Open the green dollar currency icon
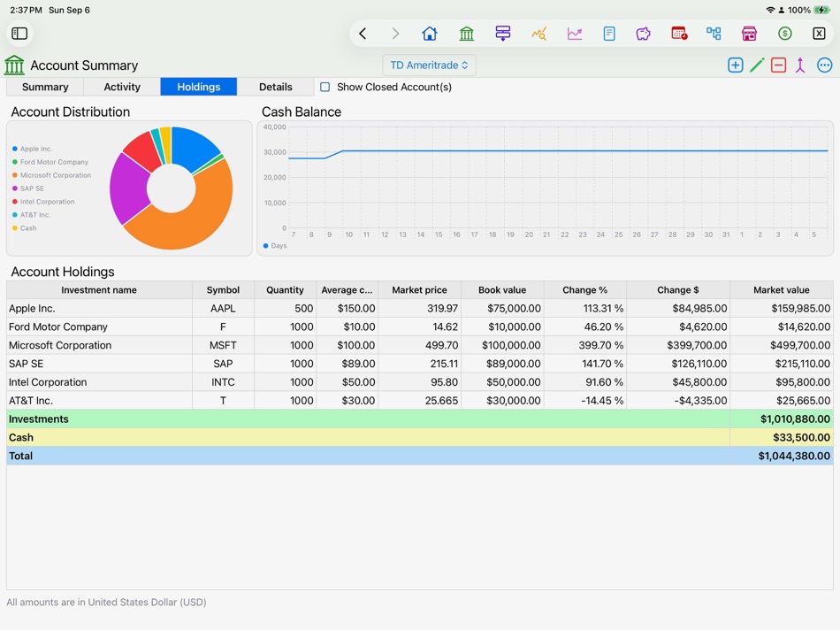The width and height of the screenshot is (840, 630). (x=785, y=34)
